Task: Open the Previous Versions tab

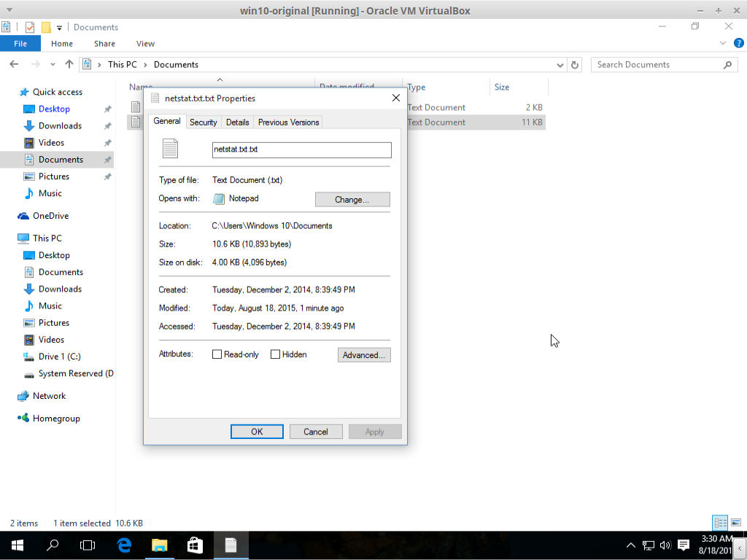Action: tap(288, 122)
